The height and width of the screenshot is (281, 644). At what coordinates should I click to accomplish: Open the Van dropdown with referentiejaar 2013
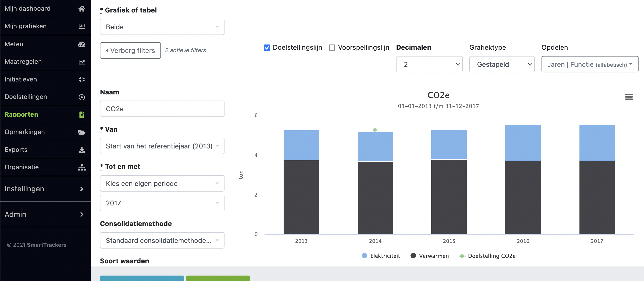[162, 146]
